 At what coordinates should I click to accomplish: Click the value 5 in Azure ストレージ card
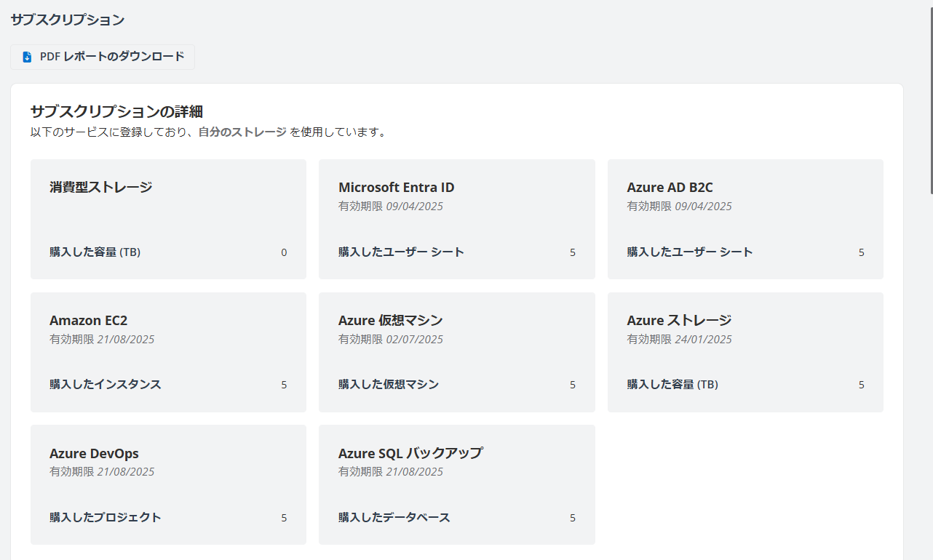[862, 385]
